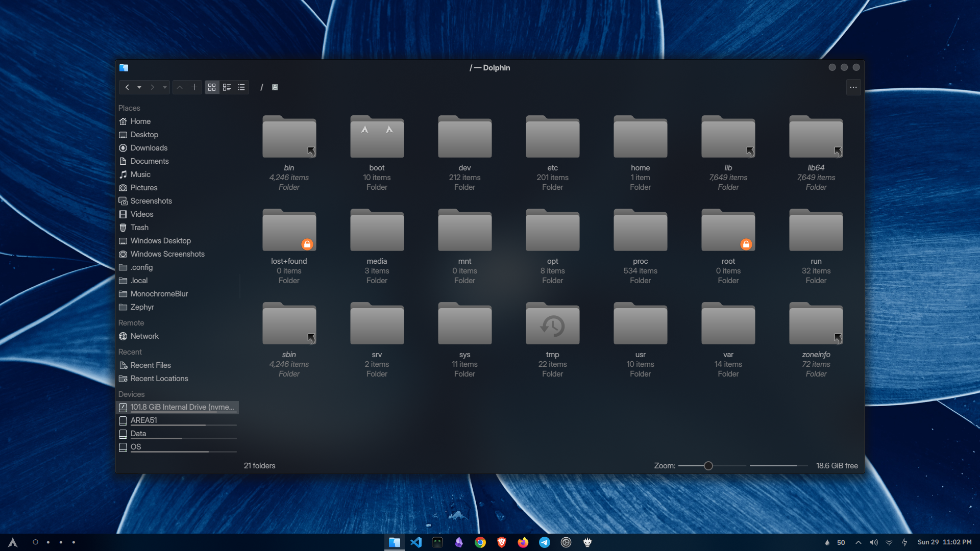
Task: Switch to details view mode
Action: point(241,87)
